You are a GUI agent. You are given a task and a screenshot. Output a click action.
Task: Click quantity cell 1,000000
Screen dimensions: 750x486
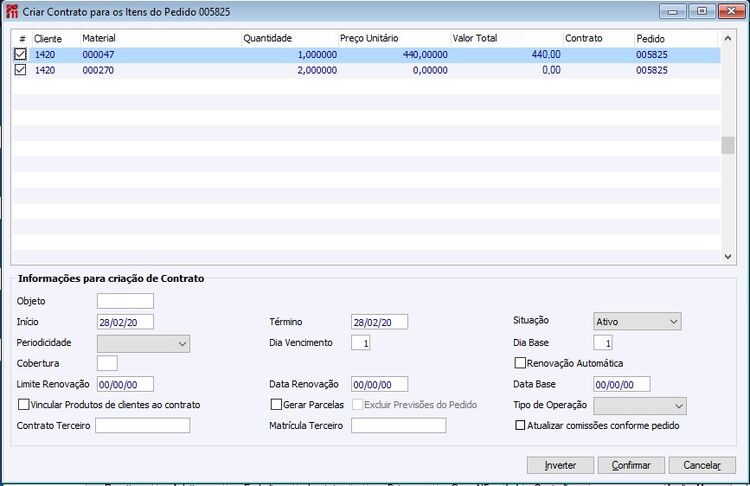pyautogui.click(x=317, y=55)
